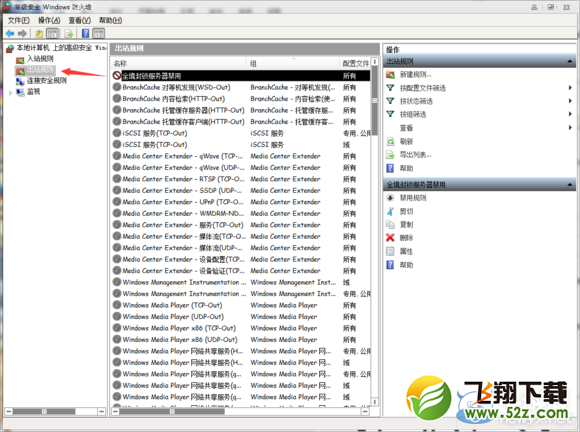
Task: Click the Up one level folder icon
Action: (39, 34)
